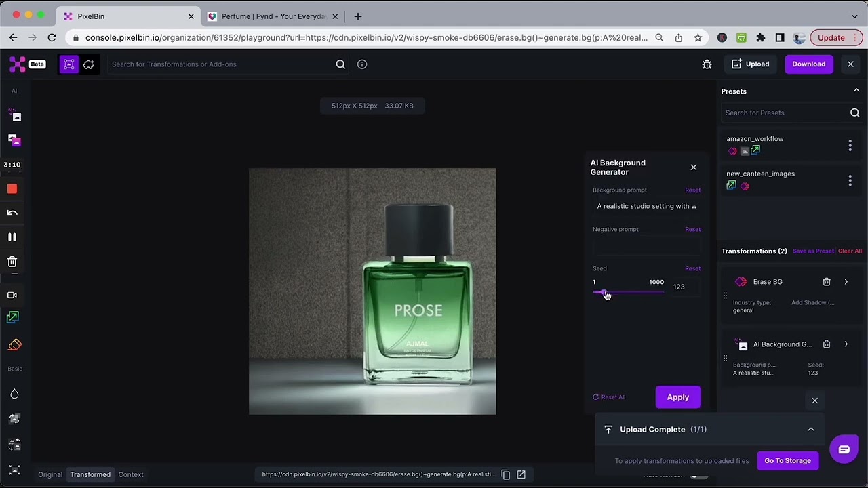Screen dimensions: 868x488
Task: Expand the Erase BG transformation details
Action: pyautogui.click(x=846, y=282)
